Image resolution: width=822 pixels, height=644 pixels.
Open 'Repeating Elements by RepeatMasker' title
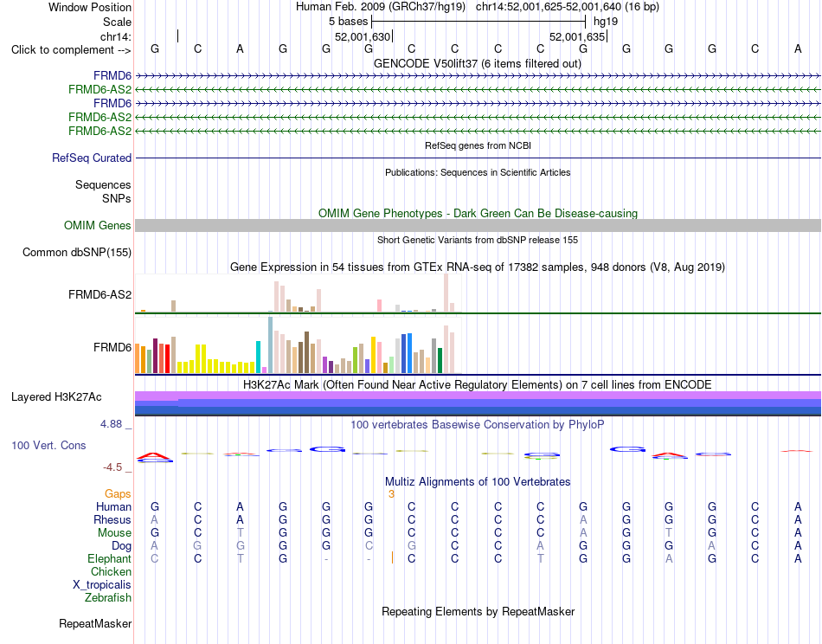click(x=478, y=611)
